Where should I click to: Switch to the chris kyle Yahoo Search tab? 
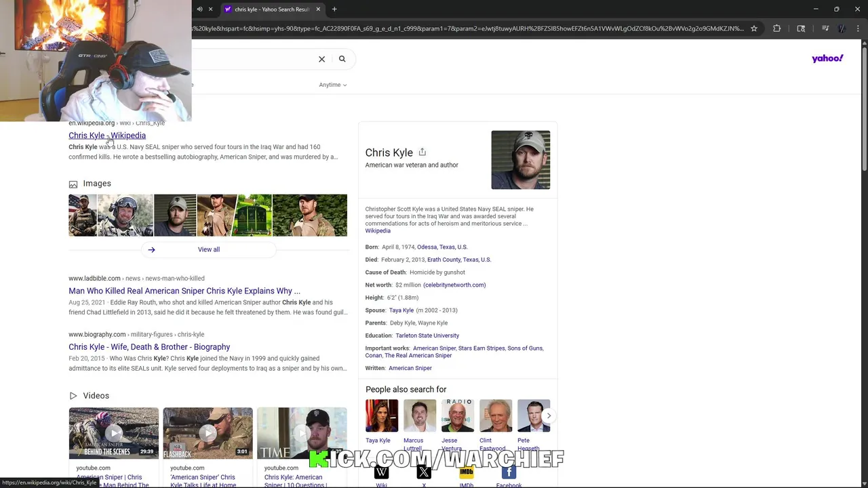(271, 9)
